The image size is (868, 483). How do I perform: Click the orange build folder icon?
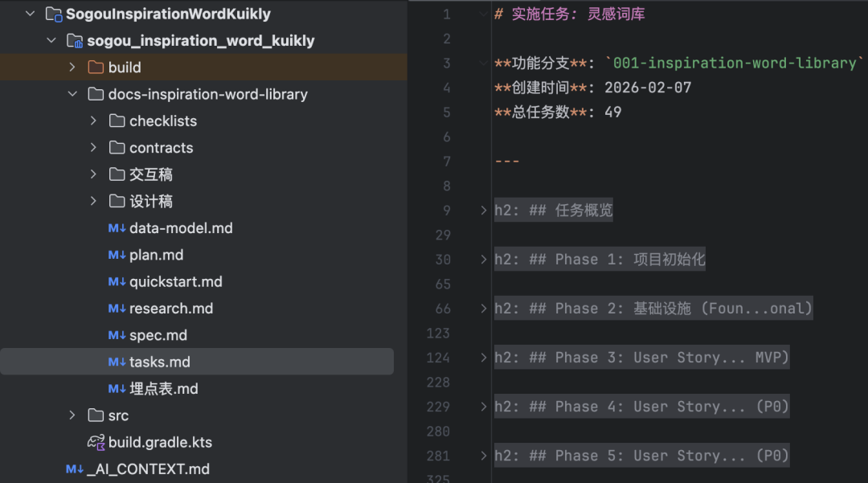coord(96,68)
